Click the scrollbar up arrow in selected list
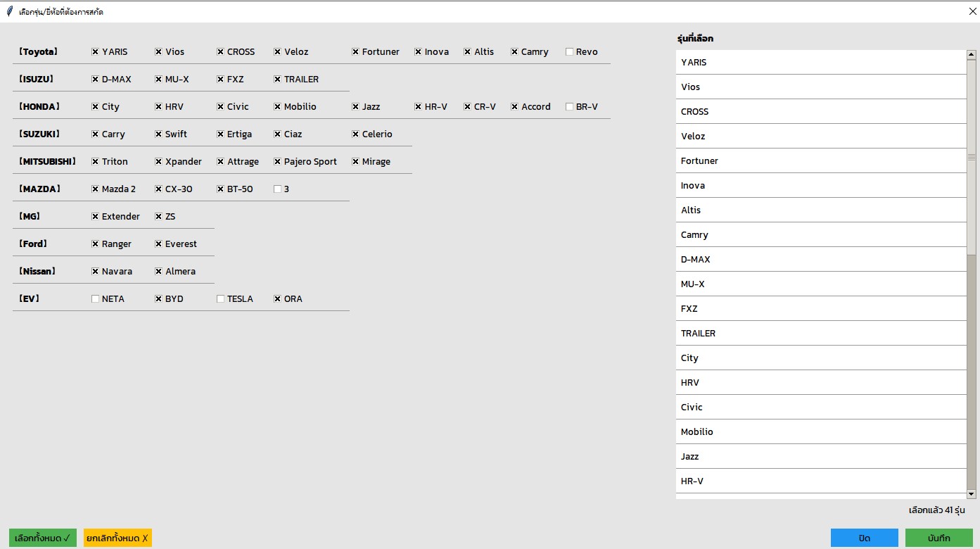 pos(972,55)
